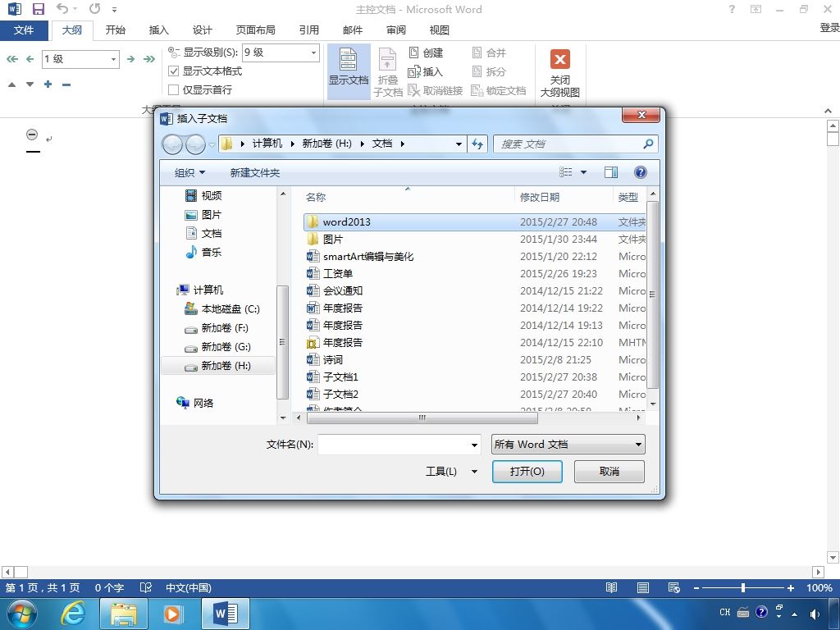
Task: Click New Folder (新建文件夹) button
Action: tap(255, 172)
